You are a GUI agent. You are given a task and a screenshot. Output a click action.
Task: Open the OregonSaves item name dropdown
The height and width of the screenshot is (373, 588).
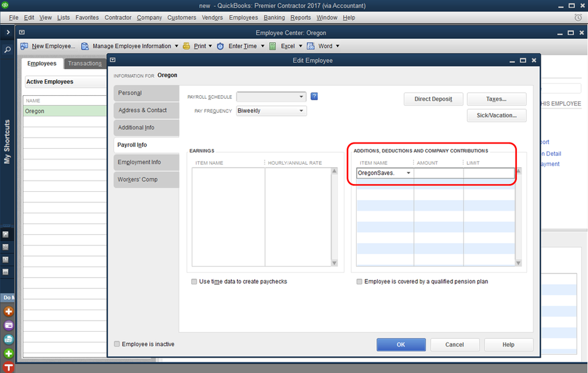408,173
